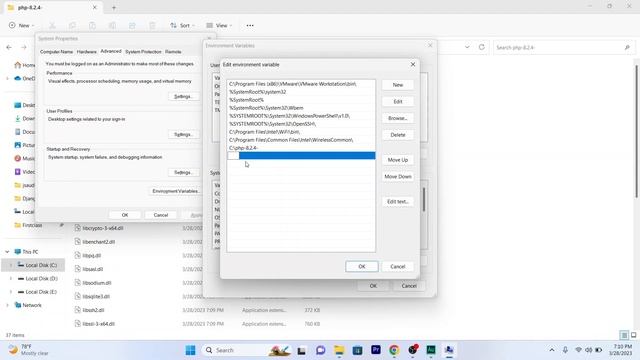Select the Intel WirelessCommon path entry
The image size is (640, 360).
coord(301,140)
